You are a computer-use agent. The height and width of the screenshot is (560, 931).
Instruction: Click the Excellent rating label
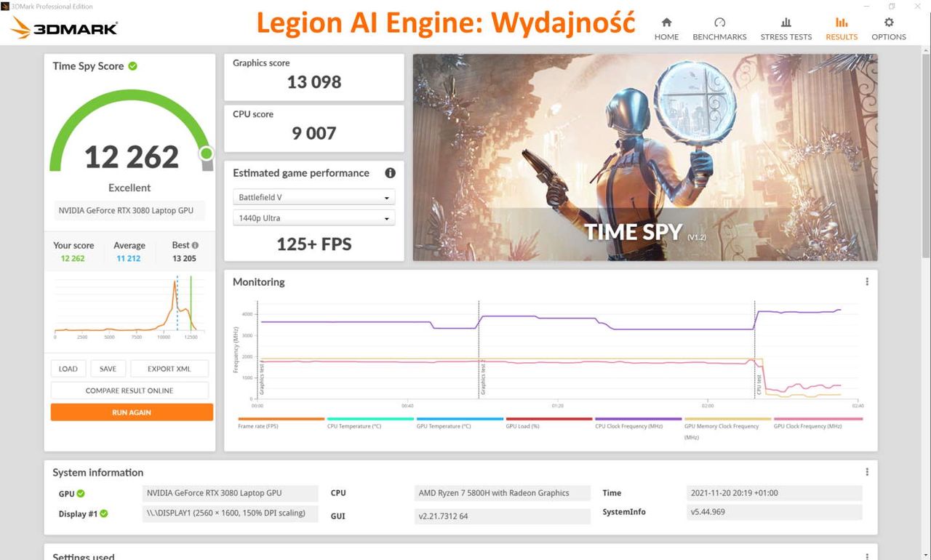coord(129,188)
